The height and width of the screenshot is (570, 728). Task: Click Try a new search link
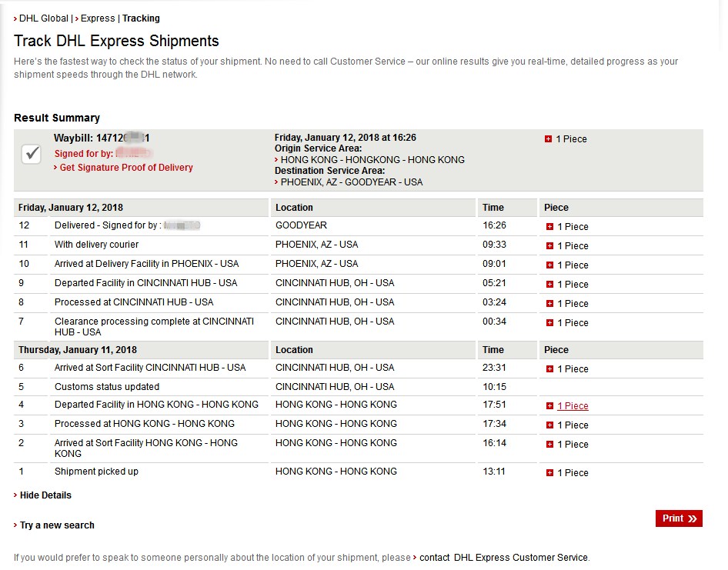coord(57,525)
